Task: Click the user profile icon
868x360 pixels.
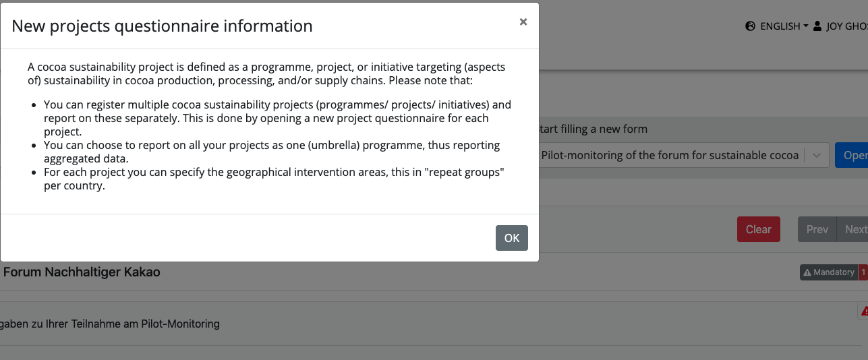Action: point(817,26)
